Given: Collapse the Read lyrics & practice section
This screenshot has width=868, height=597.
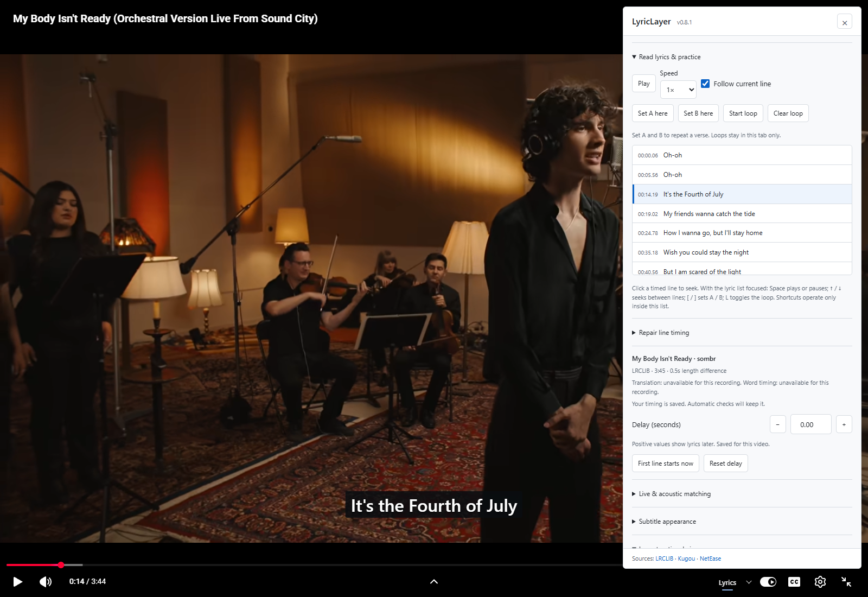Looking at the screenshot, I should (x=667, y=57).
